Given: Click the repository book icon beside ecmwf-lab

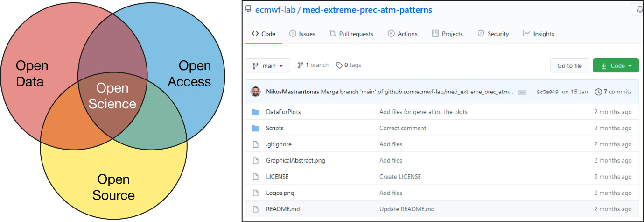Looking at the screenshot, I should point(248,10).
